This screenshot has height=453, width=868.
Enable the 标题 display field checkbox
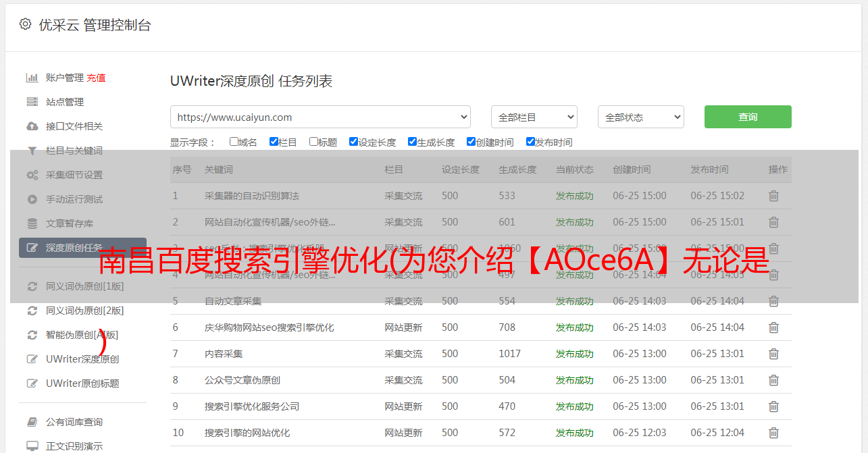point(313,142)
